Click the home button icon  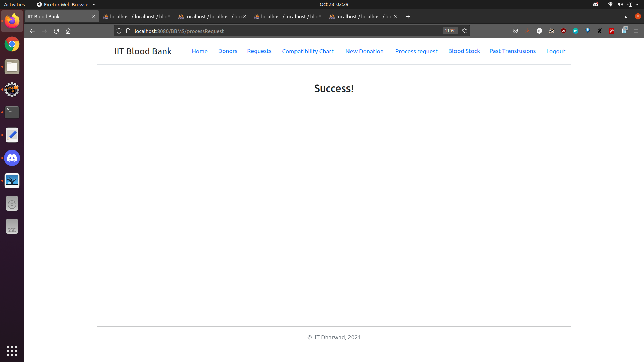[x=68, y=31]
